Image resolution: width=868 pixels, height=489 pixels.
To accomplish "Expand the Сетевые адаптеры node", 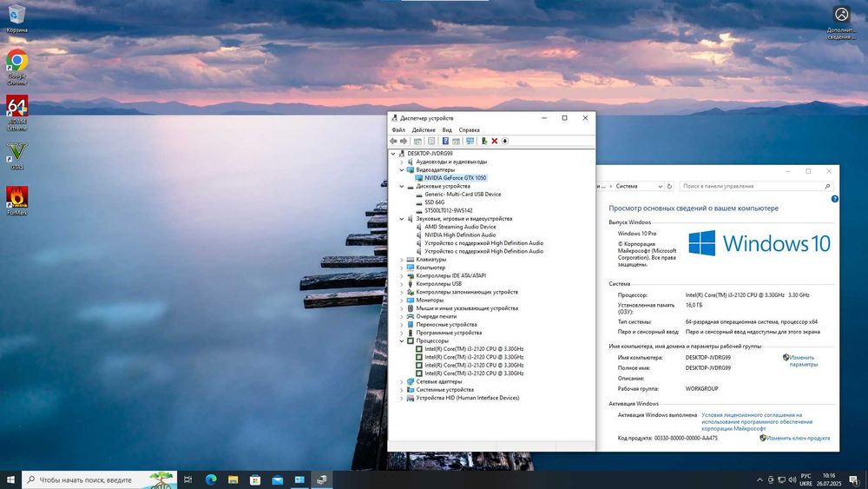I will click(x=402, y=381).
